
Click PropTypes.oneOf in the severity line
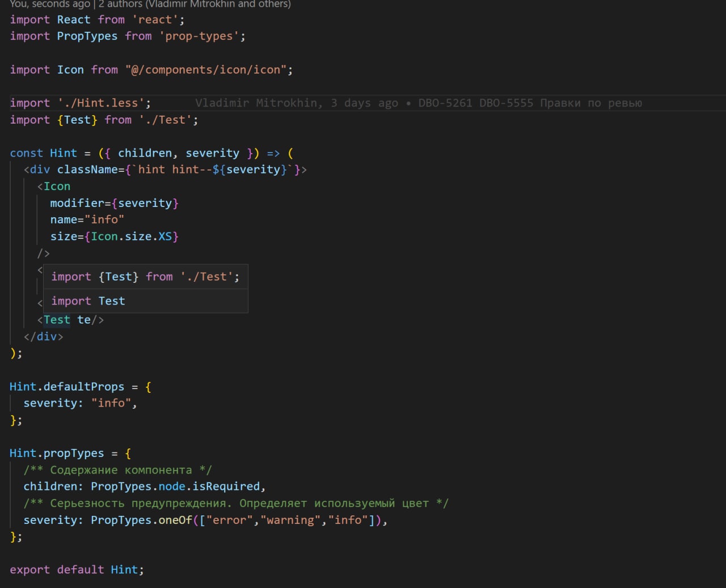pyautogui.click(x=141, y=520)
